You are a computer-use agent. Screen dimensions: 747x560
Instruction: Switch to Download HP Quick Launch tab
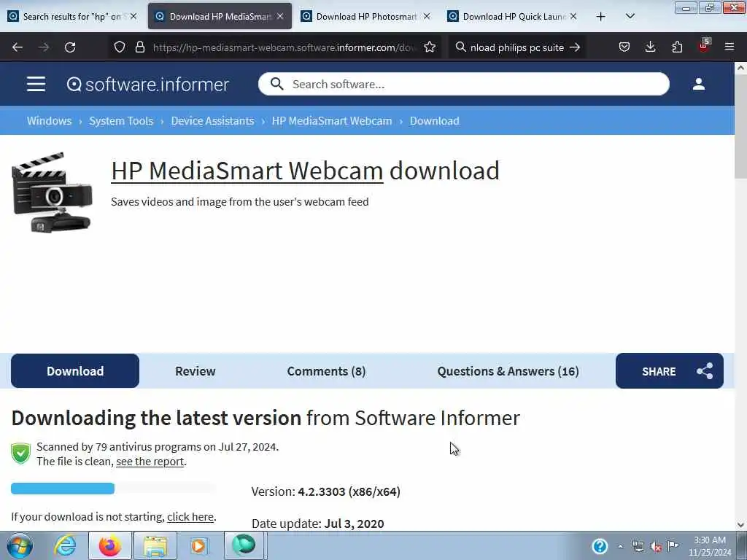pyautogui.click(x=513, y=16)
